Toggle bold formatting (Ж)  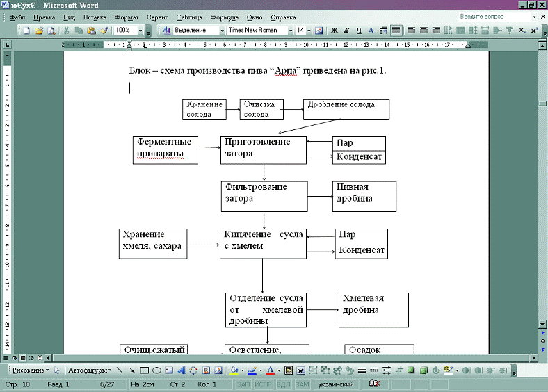[335, 31]
